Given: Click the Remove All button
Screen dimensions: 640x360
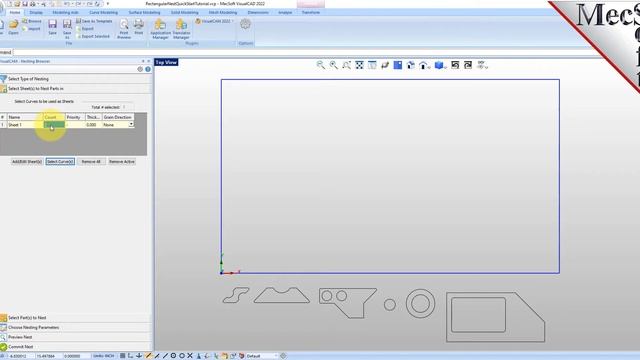Looking at the screenshot, I should [91, 162].
